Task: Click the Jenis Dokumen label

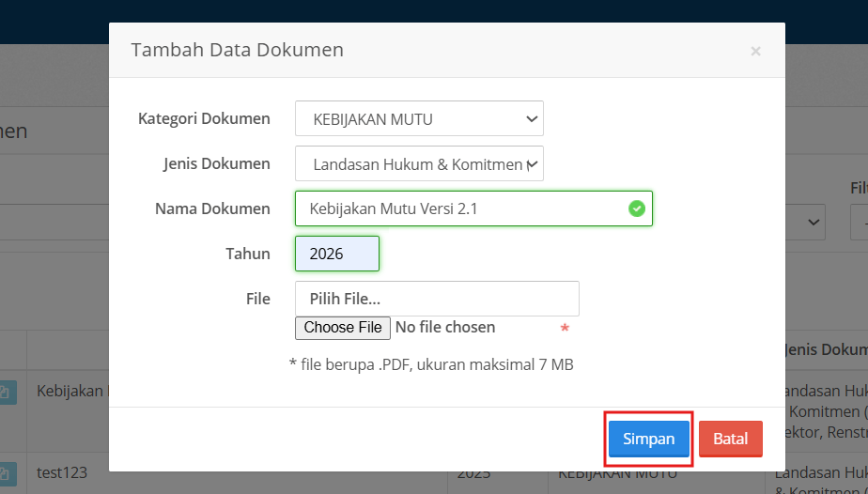Action: (216, 163)
